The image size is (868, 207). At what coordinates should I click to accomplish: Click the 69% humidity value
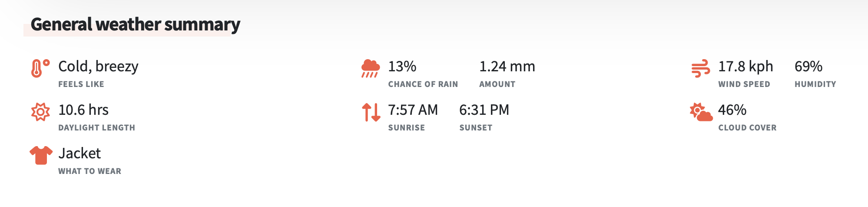(808, 67)
